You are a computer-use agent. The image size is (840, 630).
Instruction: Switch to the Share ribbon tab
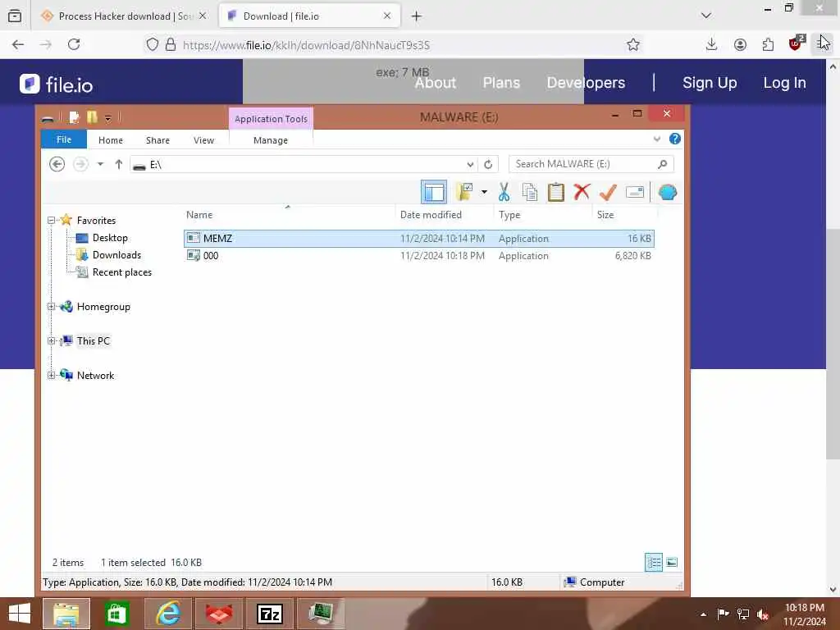click(x=157, y=139)
